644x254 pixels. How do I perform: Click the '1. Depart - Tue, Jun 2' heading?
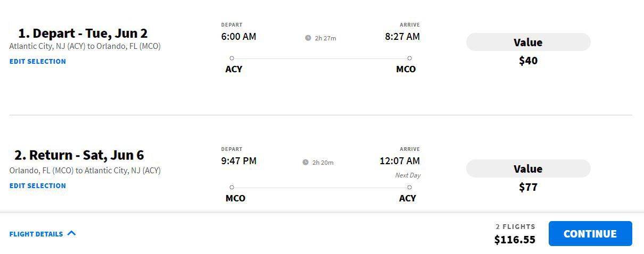[82, 33]
